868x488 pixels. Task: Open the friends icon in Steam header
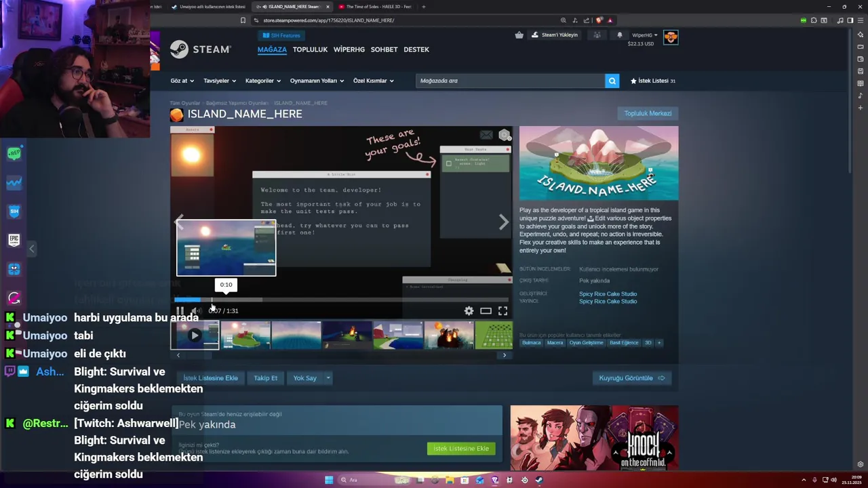pyautogui.click(x=597, y=35)
